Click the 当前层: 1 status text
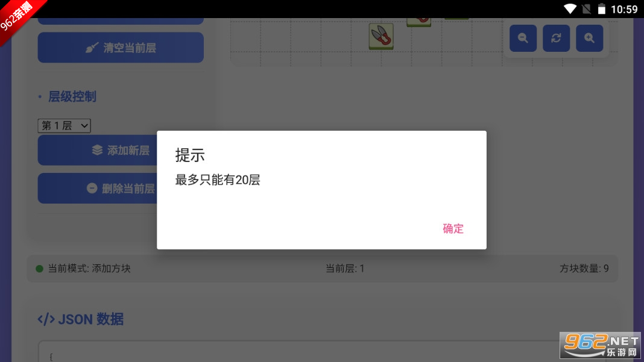The width and height of the screenshot is (644, 362). point(344,269)
